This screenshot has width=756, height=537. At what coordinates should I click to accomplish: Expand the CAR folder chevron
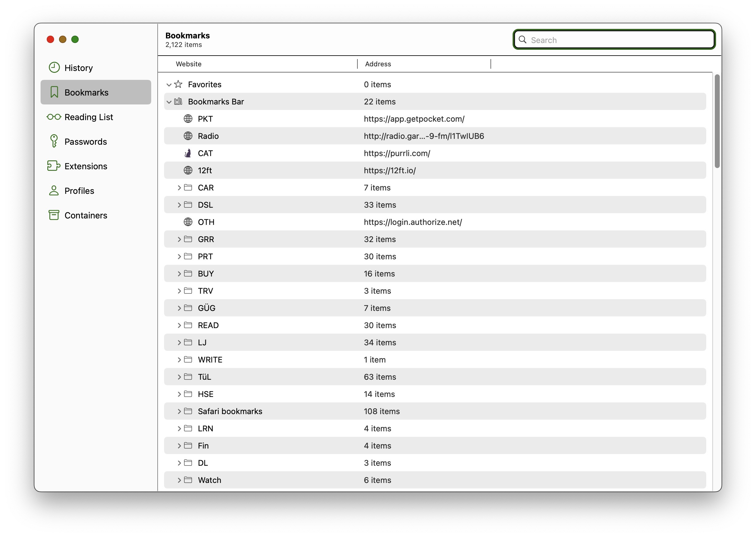tap(179, 187)
